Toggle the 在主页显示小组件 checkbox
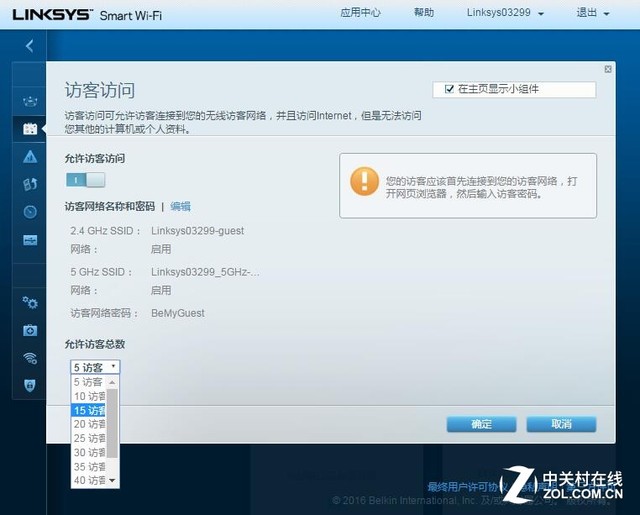The height and width of the screenshot is (515, 640). coord(449,89)
